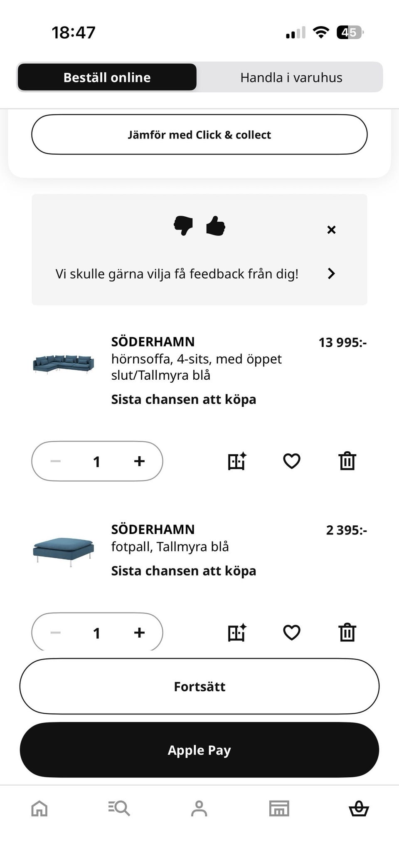Add SÖDERHAMN hörnsoffa to favorites
This screenshot has width=399, height=868.
(292, 461)
